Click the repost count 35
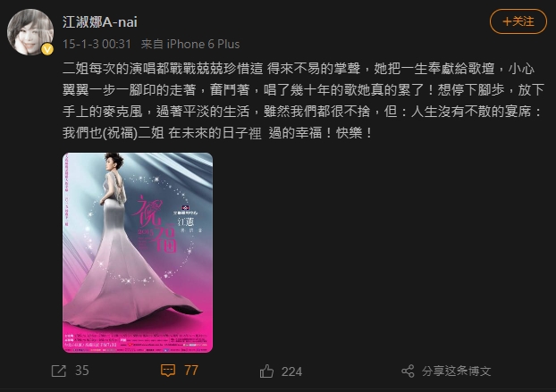 [82, 371]
